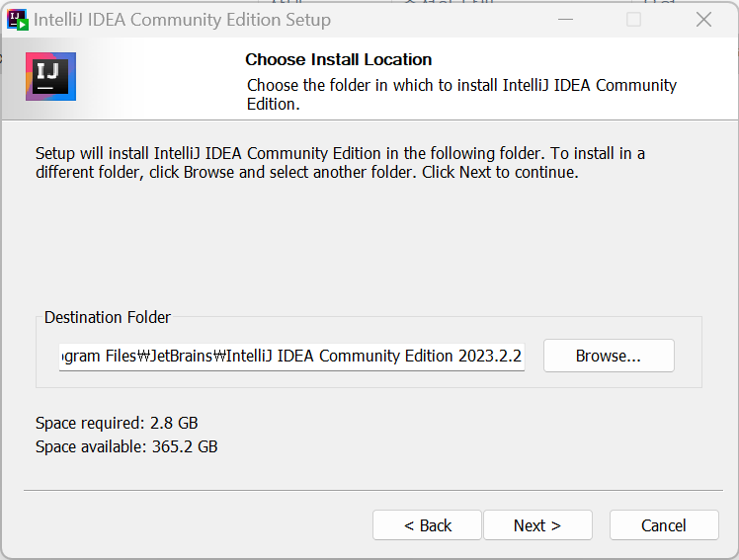Minimize the setup window
This screenshot has width=739, height=560.
(x=565, y=20)
